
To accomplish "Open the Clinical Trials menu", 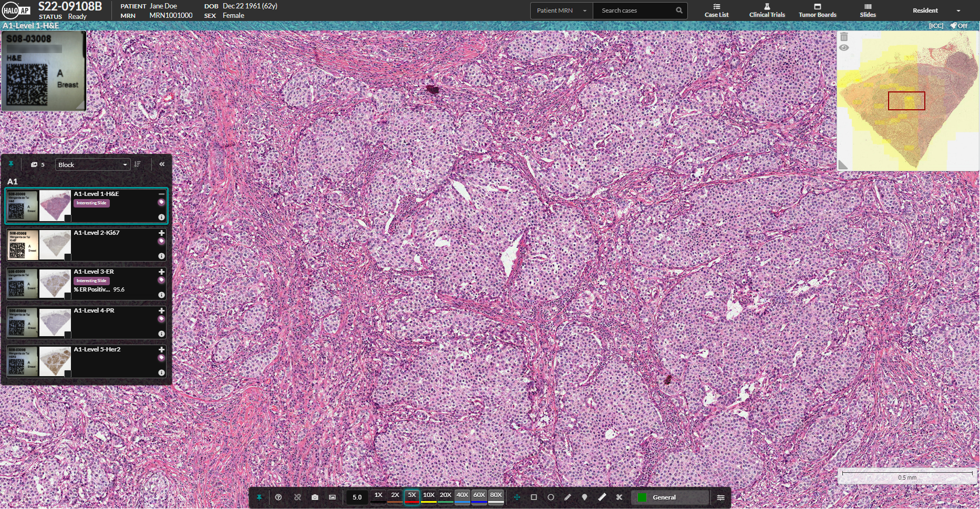I will (767, 11).
